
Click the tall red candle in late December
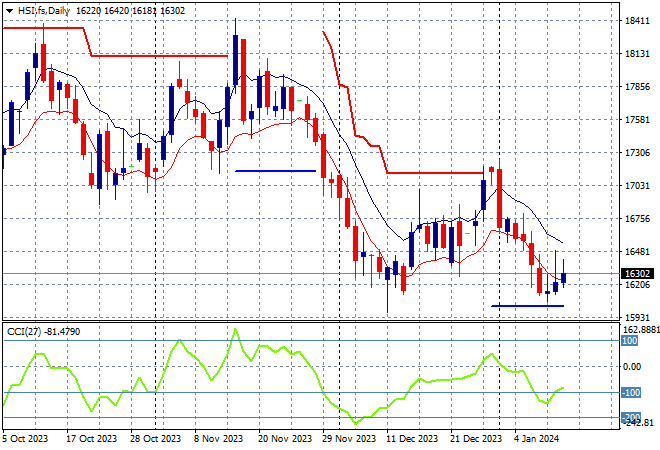498,203
